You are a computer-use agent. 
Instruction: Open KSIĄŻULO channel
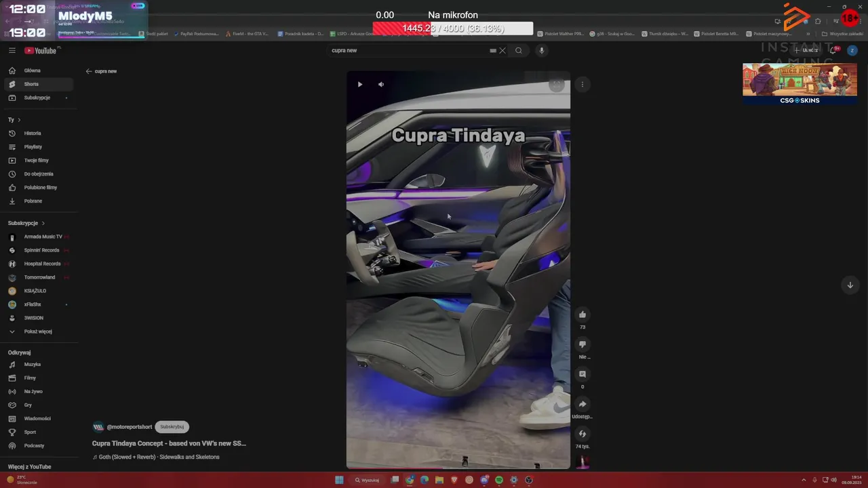(39, 291)
